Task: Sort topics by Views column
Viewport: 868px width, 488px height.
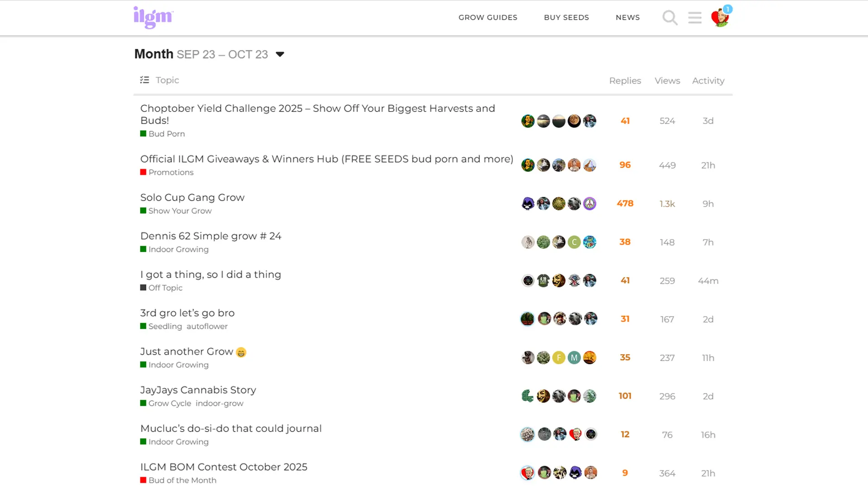Action: (667, 80)
